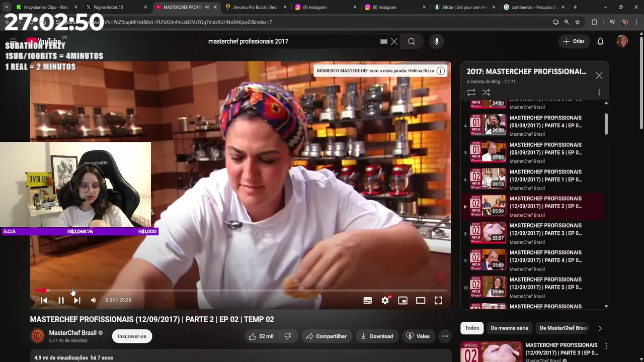Click the search magnifier button
Image resolution: width=644 pixels, height=362 pixels.
click(x=412, y=42)
